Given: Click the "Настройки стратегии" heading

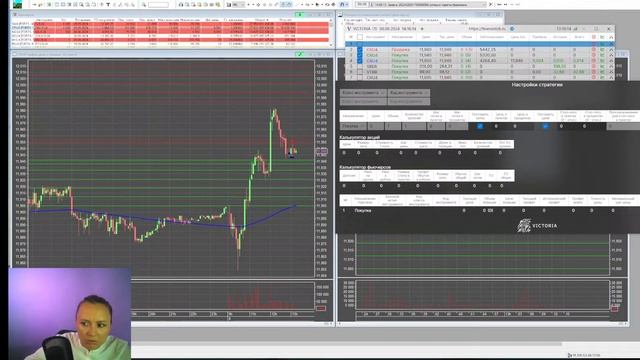Looking at the screenshot, I should pyautogui.click(x=537, y=84).
